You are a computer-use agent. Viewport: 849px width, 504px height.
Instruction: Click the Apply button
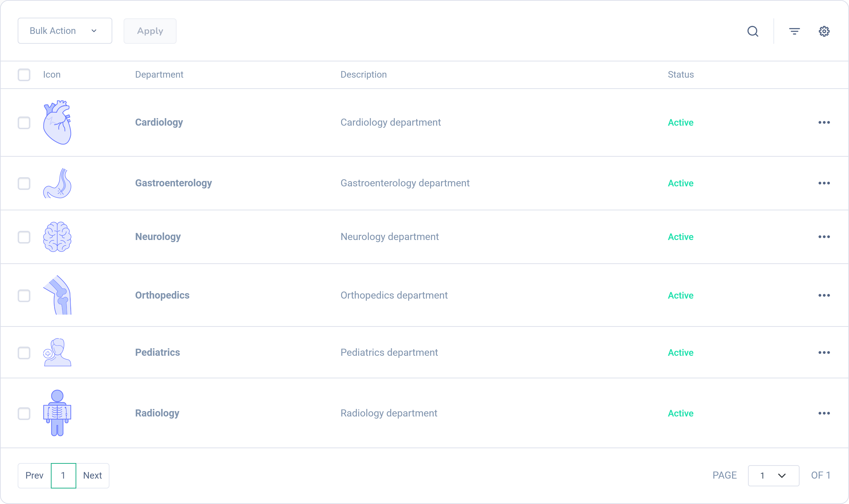pyautogui.click(x=150, y=31)
